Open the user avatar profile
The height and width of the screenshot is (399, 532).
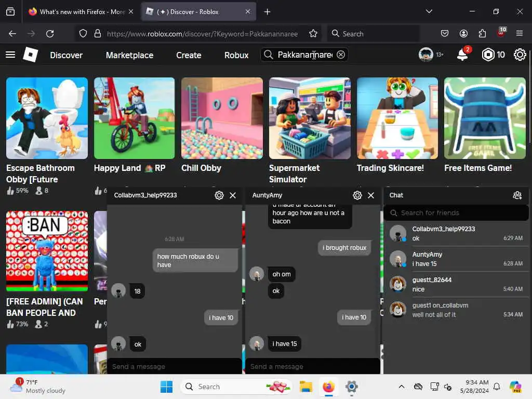point(426,54)
